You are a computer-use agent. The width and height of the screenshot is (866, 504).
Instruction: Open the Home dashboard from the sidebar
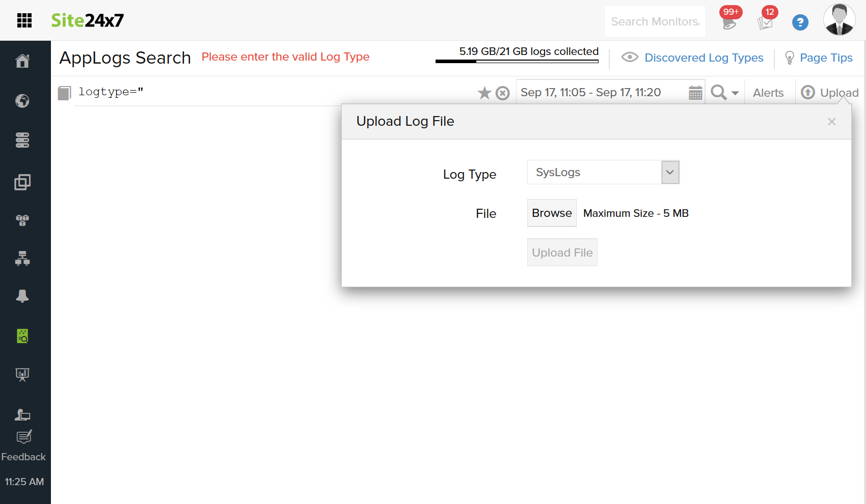click(x=22, y=60)
